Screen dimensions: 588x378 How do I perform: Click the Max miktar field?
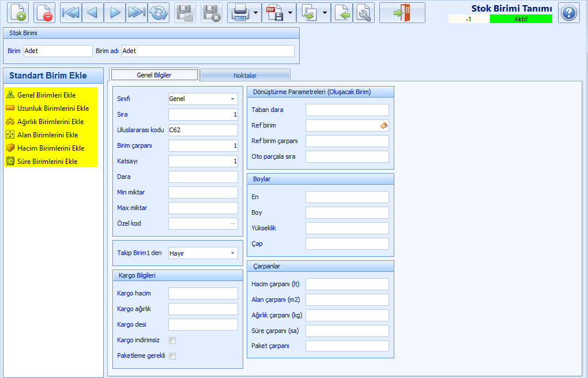click(203, 208)
